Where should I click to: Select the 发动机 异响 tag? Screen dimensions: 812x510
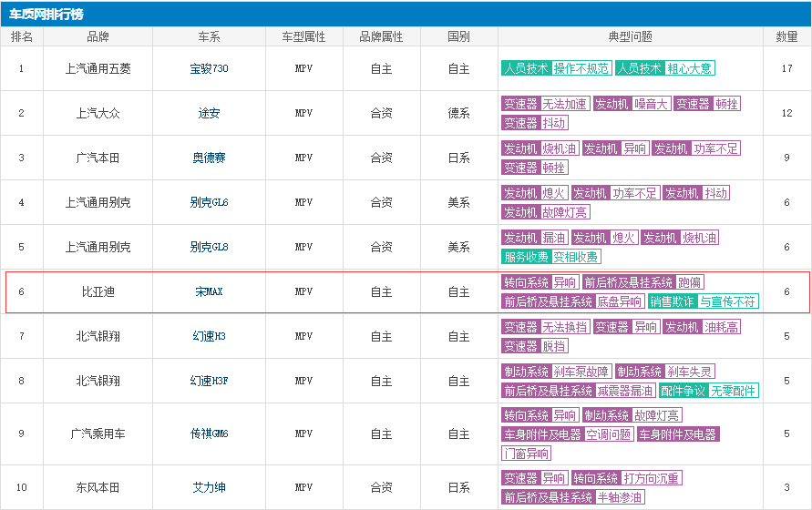click(x=616, y=148)
